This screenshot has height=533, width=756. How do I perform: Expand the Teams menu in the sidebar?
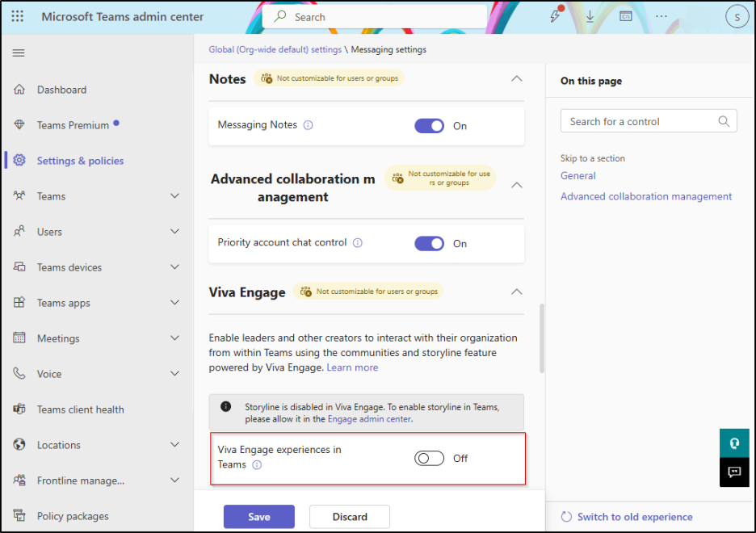pos(174,196)
